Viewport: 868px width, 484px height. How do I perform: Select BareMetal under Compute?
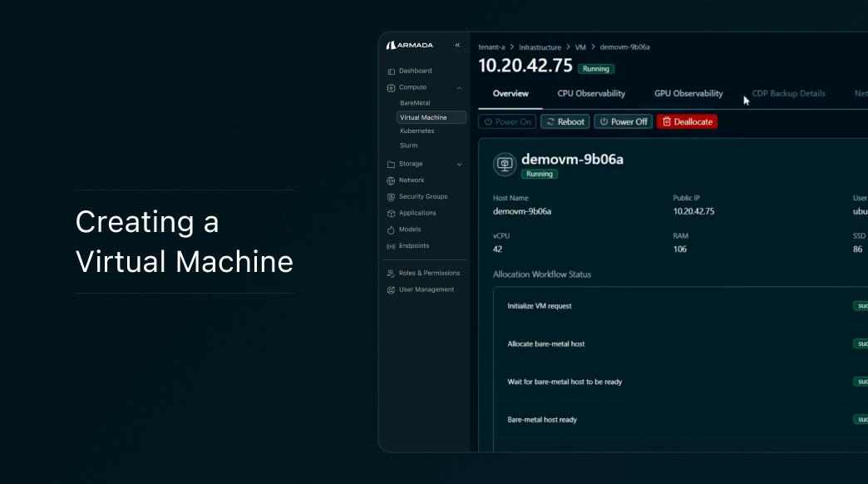click(415, 103)
